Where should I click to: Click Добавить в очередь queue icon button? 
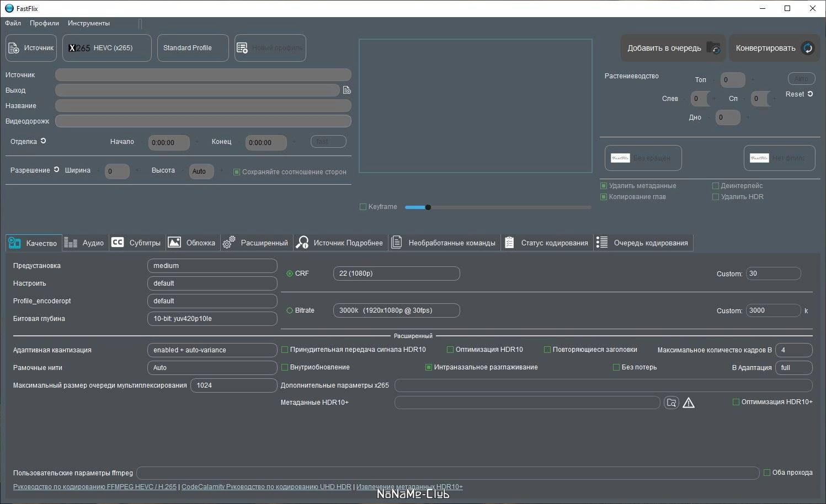pos(673,48)
